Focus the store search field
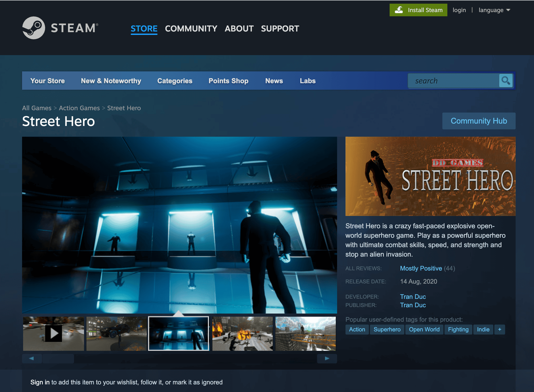 [x=454, y=81]
